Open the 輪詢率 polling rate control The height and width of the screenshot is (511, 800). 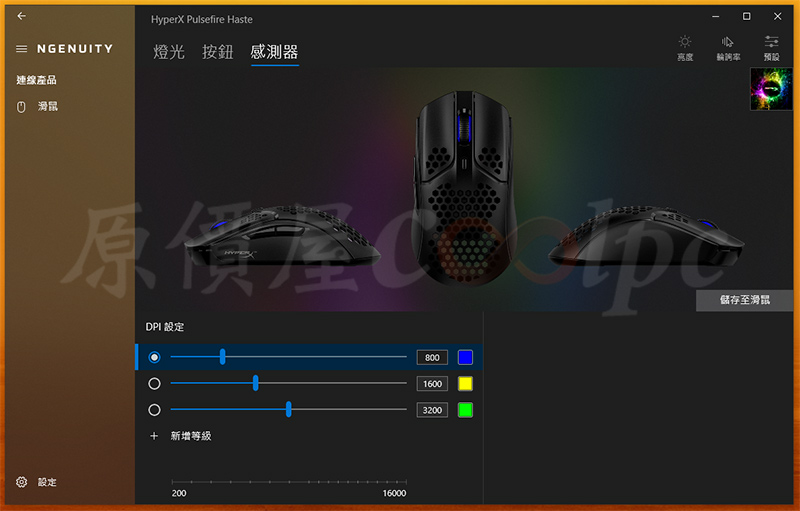[x=728, y=48]
